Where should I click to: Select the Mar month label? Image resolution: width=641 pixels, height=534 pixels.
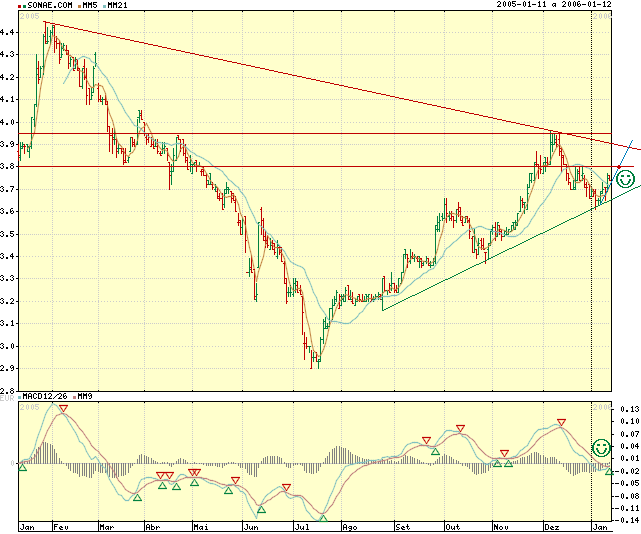pos(107,527)
